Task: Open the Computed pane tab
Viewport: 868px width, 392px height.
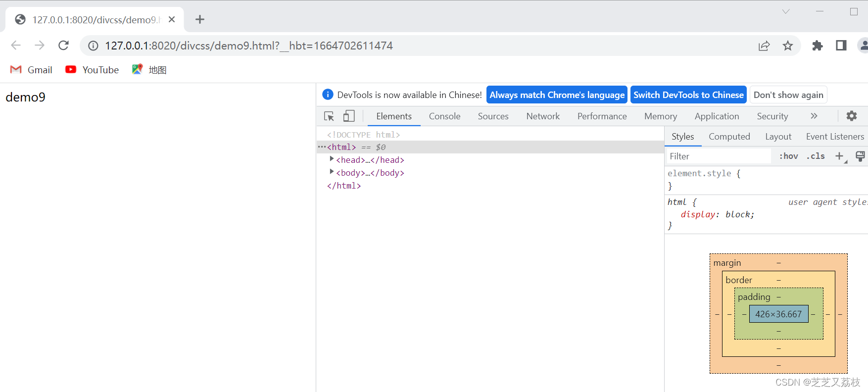Action: pos(729,137)
